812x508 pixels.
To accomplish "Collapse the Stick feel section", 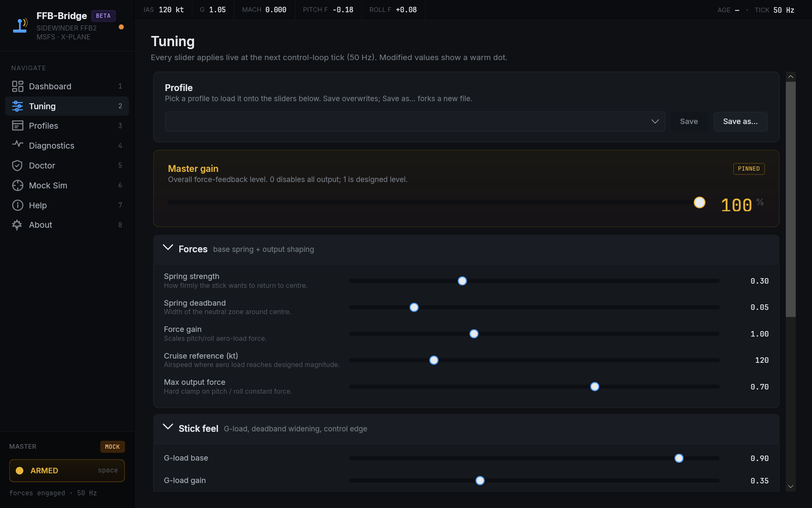I will click(168, 428).
